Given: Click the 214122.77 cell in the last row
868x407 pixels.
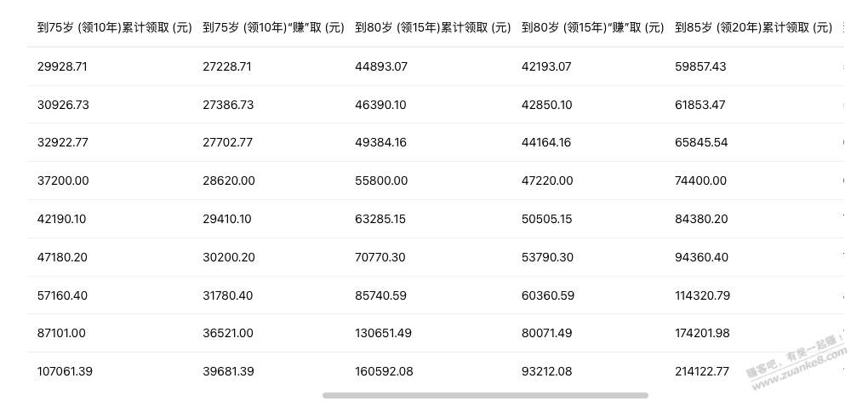Looking at the screenshot, I should (x=704, y=371).
